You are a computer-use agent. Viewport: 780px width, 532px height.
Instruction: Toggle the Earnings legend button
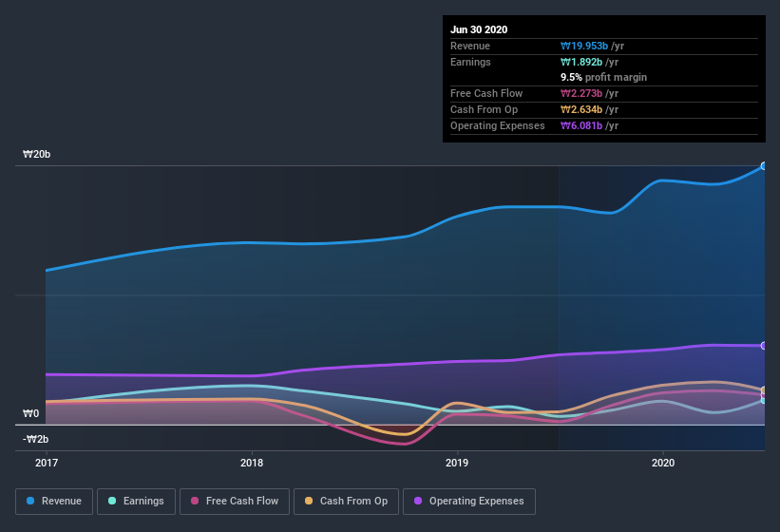pyautogui.click(x=136, y=502)
